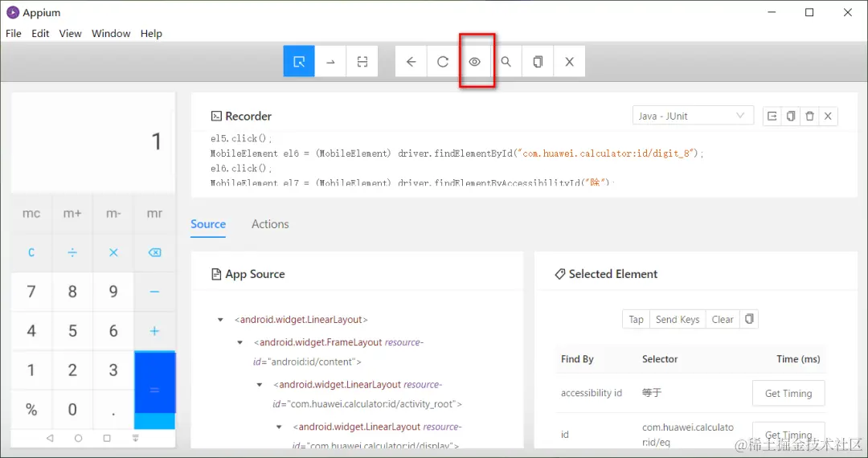Click the Clear button
The height and width of the screenshot is (458, 868).
[723, 319]
